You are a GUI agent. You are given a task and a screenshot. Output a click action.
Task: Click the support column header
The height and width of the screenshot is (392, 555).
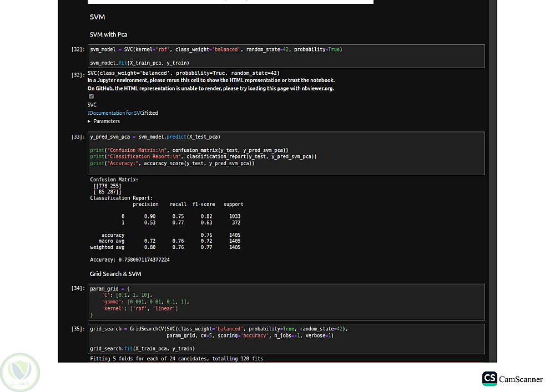point(233,204)
